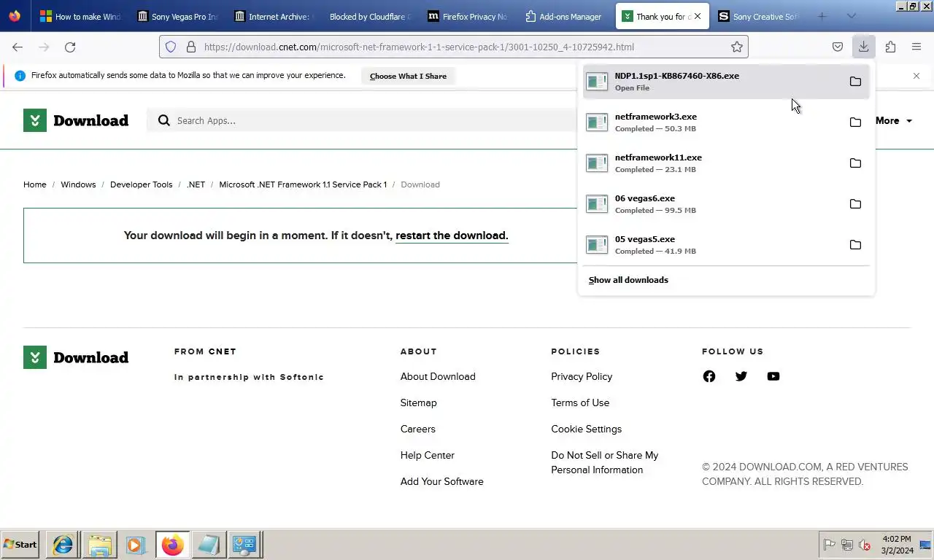Click Add Your Software link
934x560 pixels.
point(442,481)
